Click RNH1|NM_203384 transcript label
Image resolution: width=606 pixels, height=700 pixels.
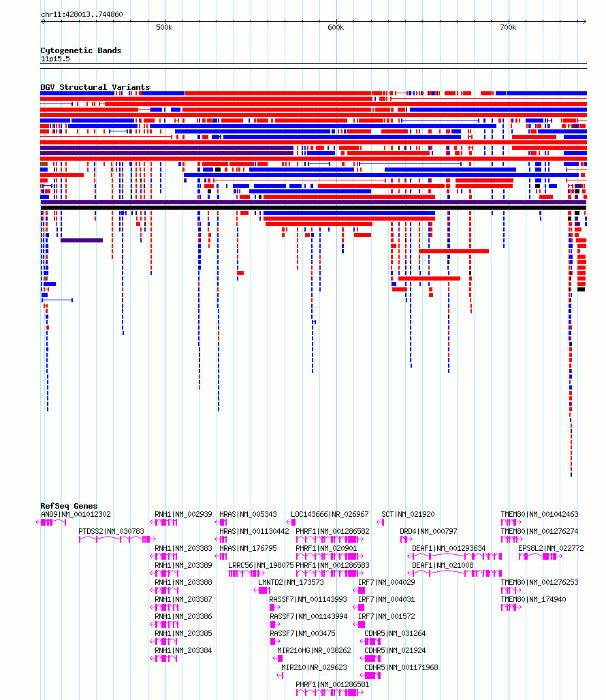pyautogui.click(x=183, y=650)
